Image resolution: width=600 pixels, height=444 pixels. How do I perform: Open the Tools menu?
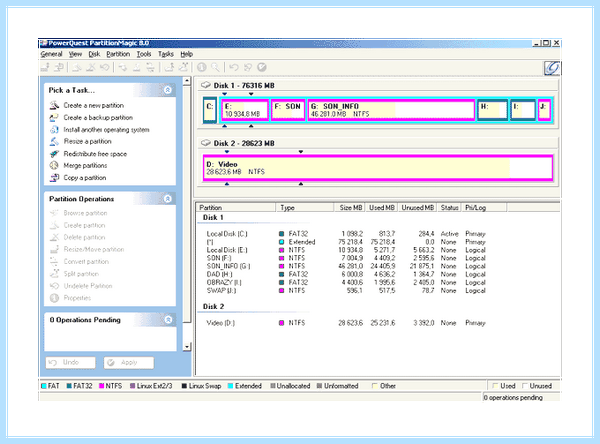coord(144,54)
